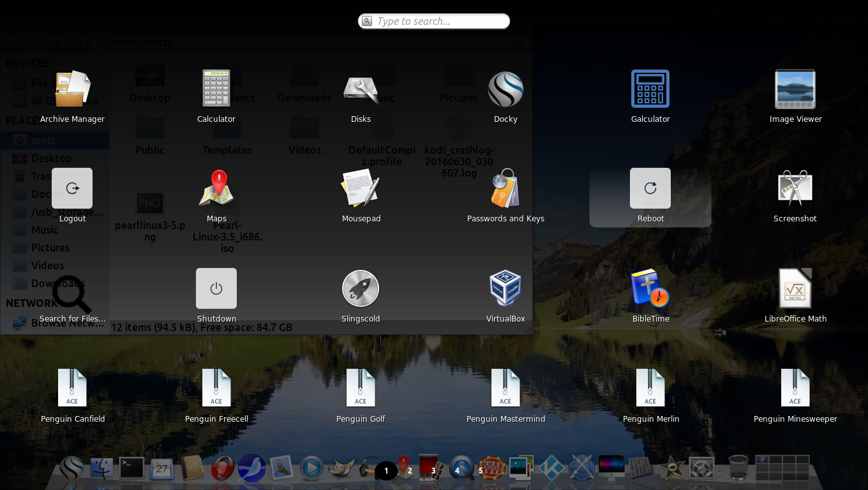Open GIMP from the dock
868x490 pixels.
click(341, 470)
